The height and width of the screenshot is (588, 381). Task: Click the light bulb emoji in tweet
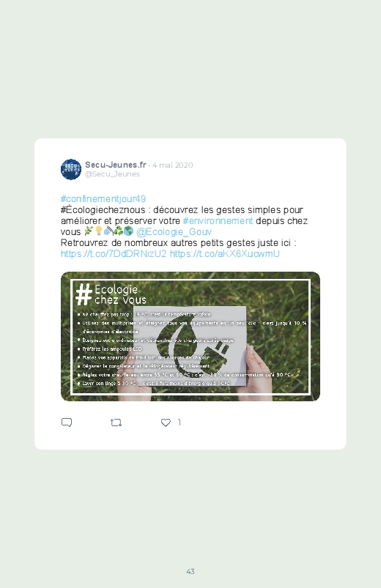99,231
